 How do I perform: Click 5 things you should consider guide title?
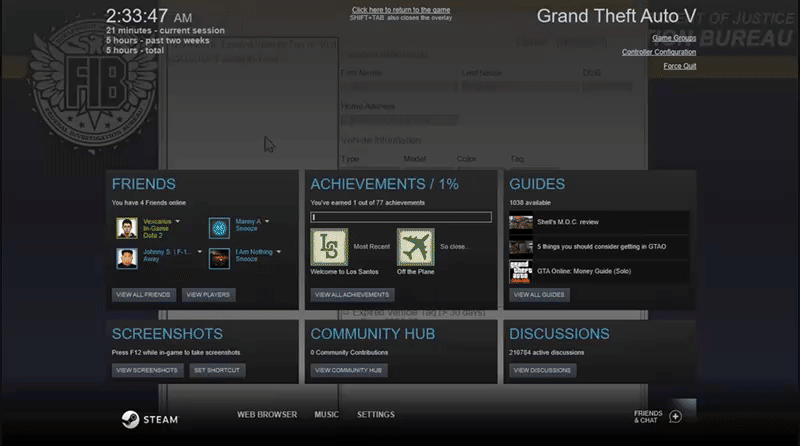[602, 246]
